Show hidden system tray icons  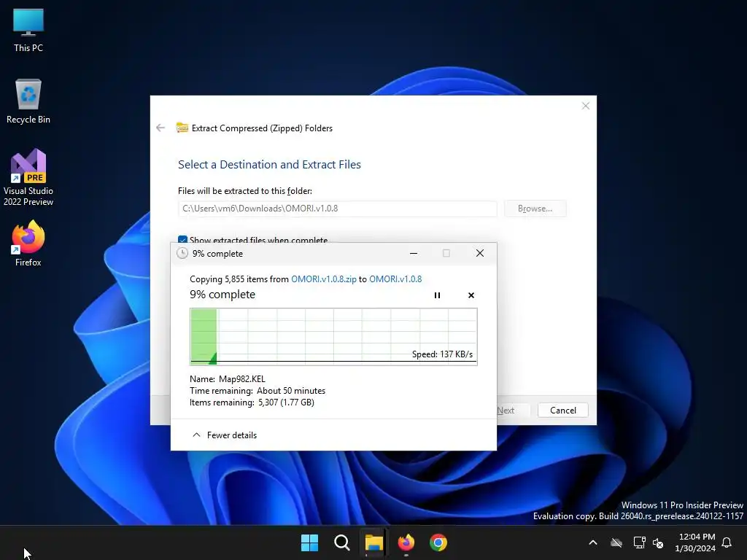point(593,542)
